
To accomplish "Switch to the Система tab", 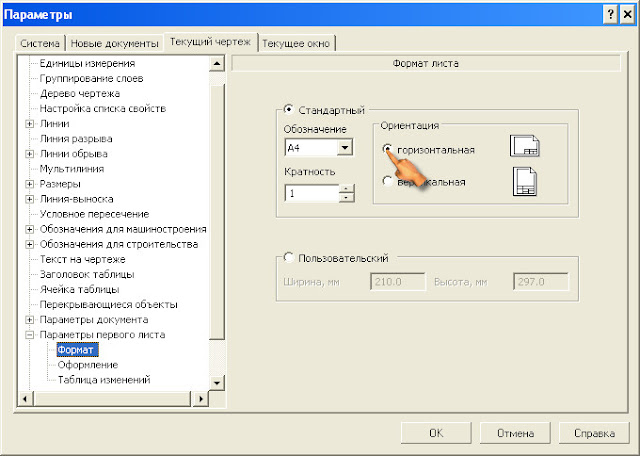I will point(40,43).
